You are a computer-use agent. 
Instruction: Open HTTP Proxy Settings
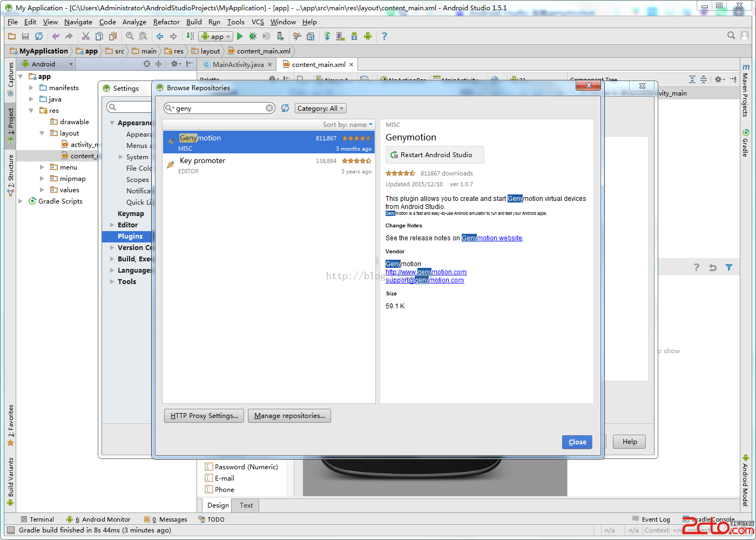pos(204,416)
